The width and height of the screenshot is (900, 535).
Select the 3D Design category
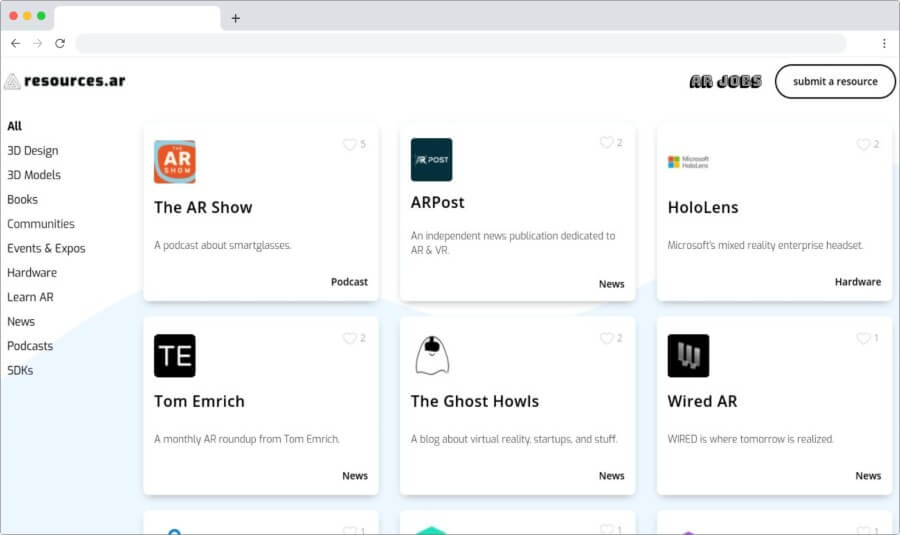pos(33,151)
